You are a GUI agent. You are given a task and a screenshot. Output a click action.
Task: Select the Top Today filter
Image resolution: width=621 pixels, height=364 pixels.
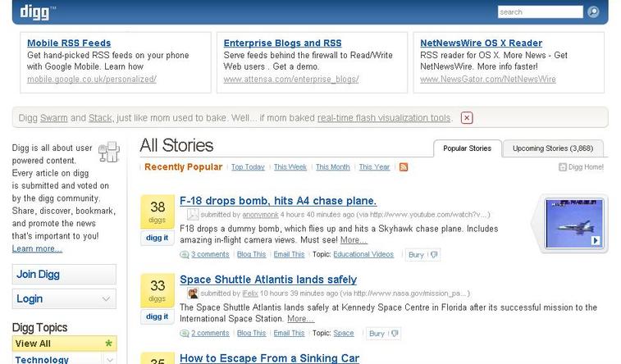248,167
